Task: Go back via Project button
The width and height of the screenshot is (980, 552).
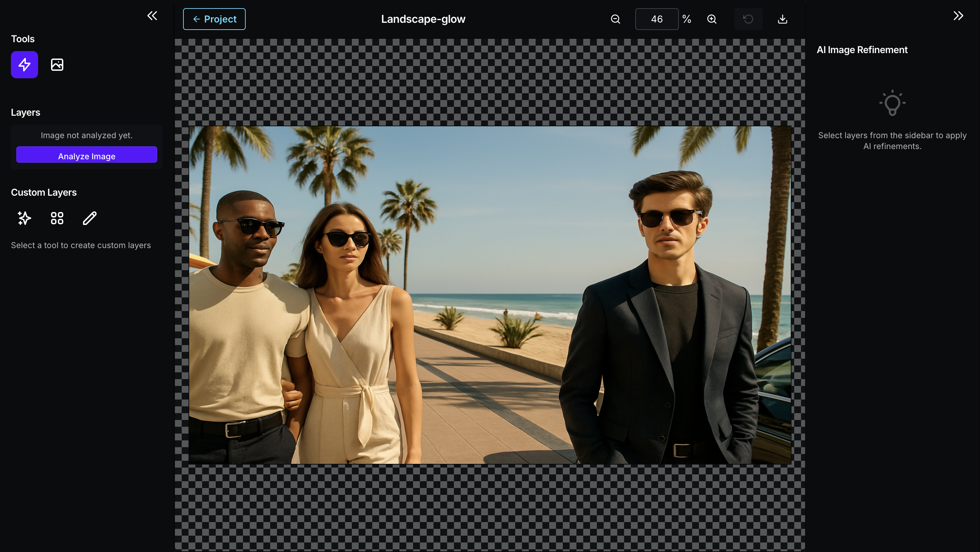Action: pos(214,19)
